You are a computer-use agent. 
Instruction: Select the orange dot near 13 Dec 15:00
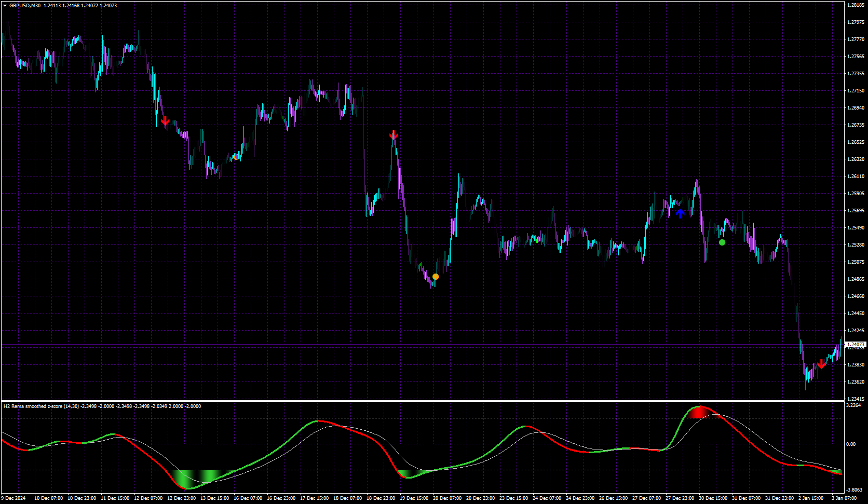236,156
